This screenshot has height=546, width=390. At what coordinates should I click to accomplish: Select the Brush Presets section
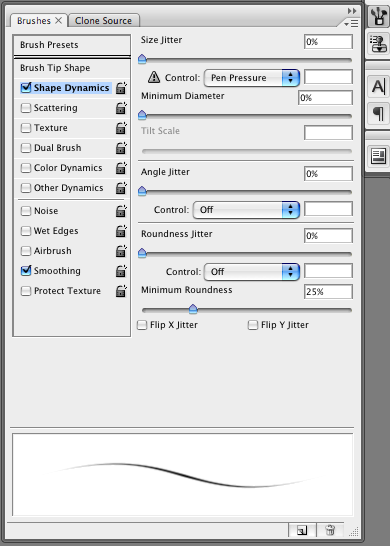click(72, 45)
